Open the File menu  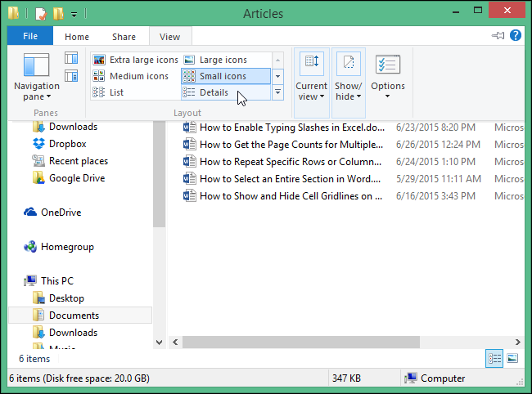30,36
